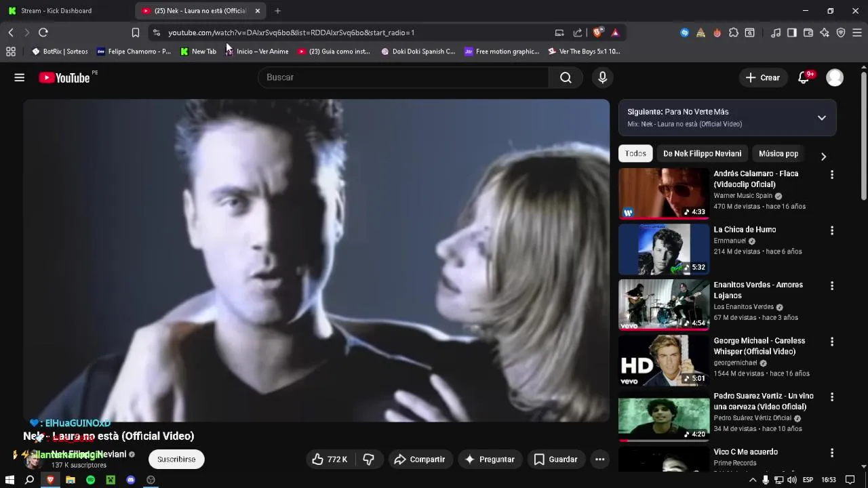Bookmark this page in address bar
Image resolution: width=868 pixels, height=488 pixels.
pos(135,33)
